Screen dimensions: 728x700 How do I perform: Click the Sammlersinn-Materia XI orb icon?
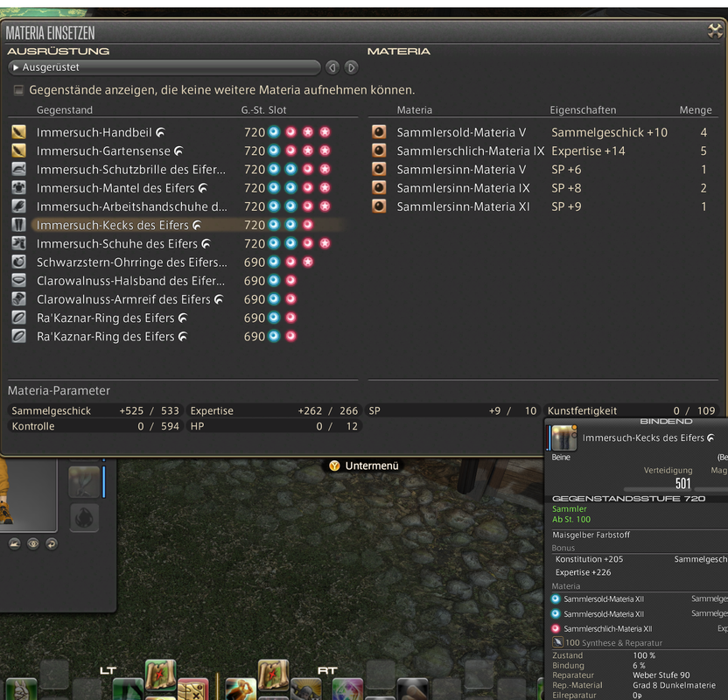(x=379, y=206)
